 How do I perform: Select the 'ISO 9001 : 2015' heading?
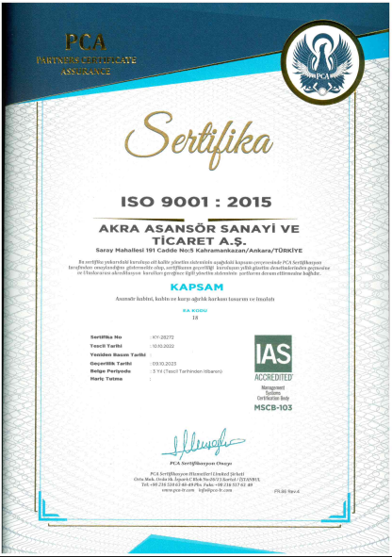coord(196,202)
